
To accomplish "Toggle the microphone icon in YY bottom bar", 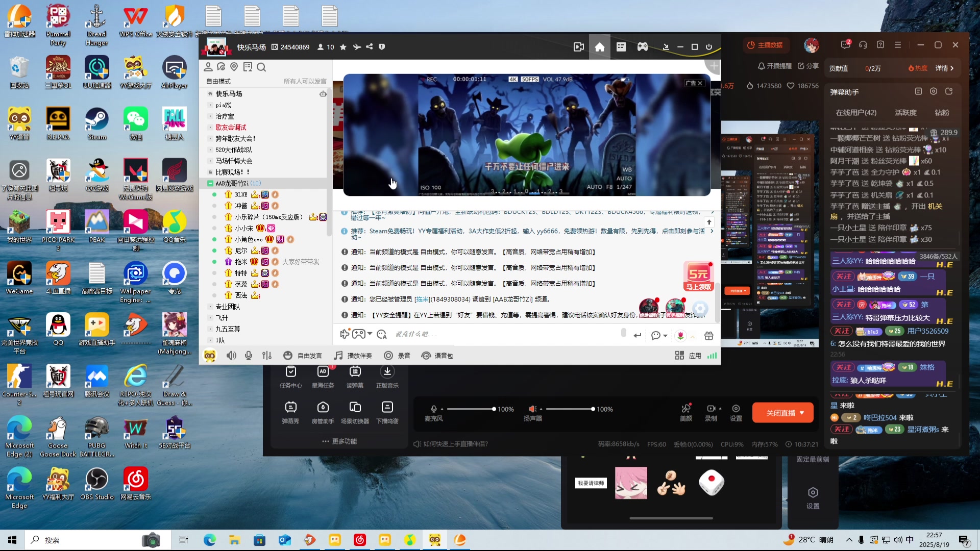I will click(249, 356).
